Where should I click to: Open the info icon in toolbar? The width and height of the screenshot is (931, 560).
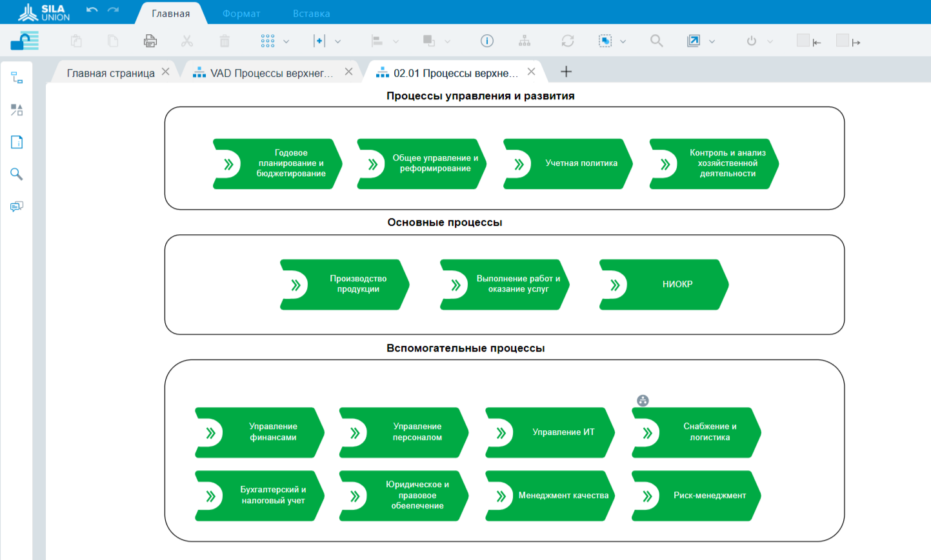(x=487, y=41)
